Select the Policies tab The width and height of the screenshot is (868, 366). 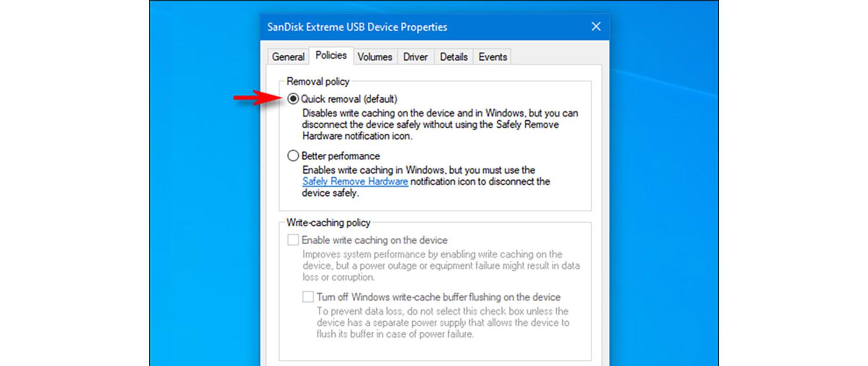331,56
